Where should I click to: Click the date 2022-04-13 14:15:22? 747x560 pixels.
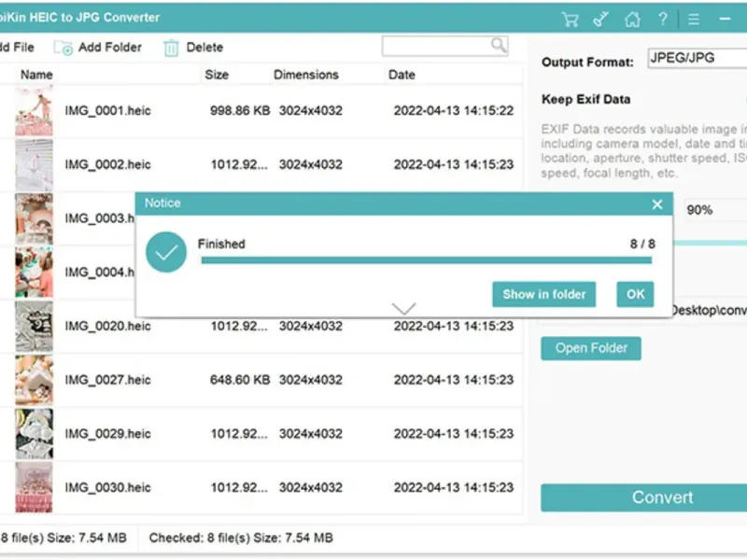point(454,111)
